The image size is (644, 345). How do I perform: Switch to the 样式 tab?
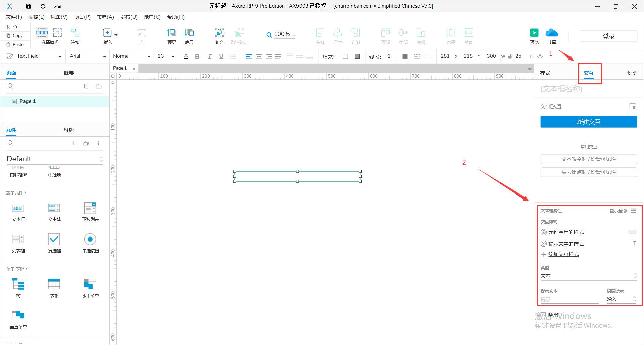pyautogui.click(x=545, y=73)
